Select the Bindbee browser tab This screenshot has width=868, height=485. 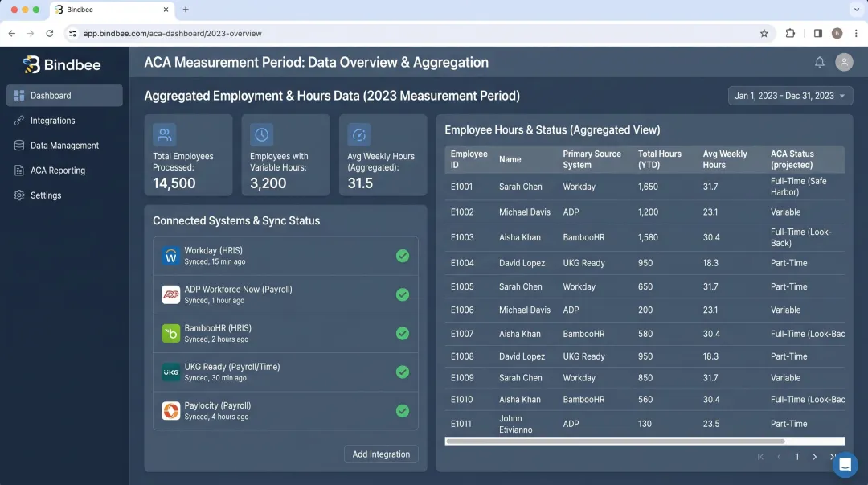tap(113, 10)
